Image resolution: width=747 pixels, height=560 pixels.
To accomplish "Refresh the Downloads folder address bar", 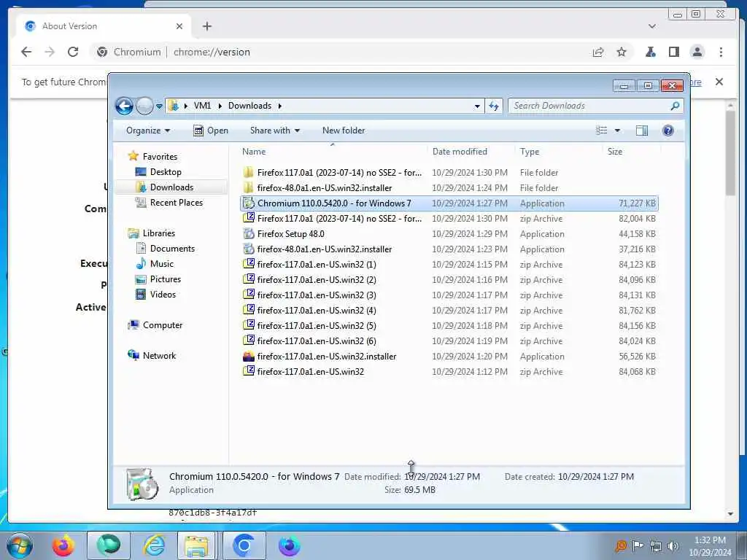I will tap(494, 106).
